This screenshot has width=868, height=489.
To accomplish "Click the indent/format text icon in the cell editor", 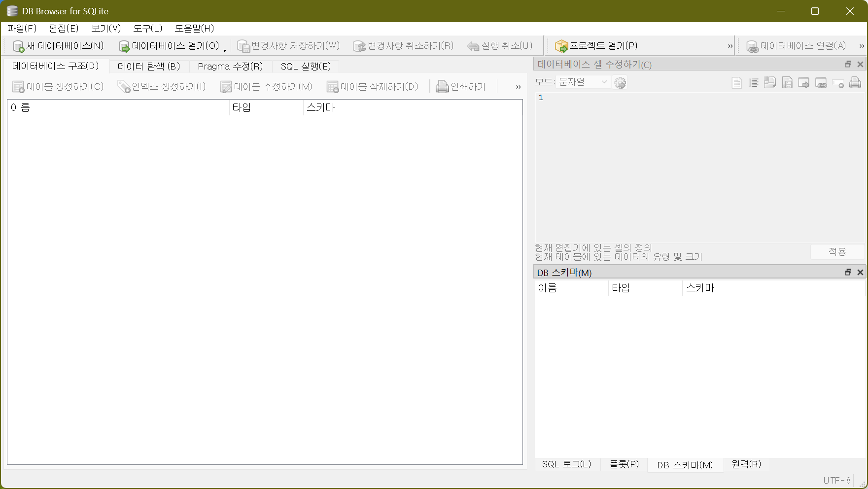I will pos(753,83).
